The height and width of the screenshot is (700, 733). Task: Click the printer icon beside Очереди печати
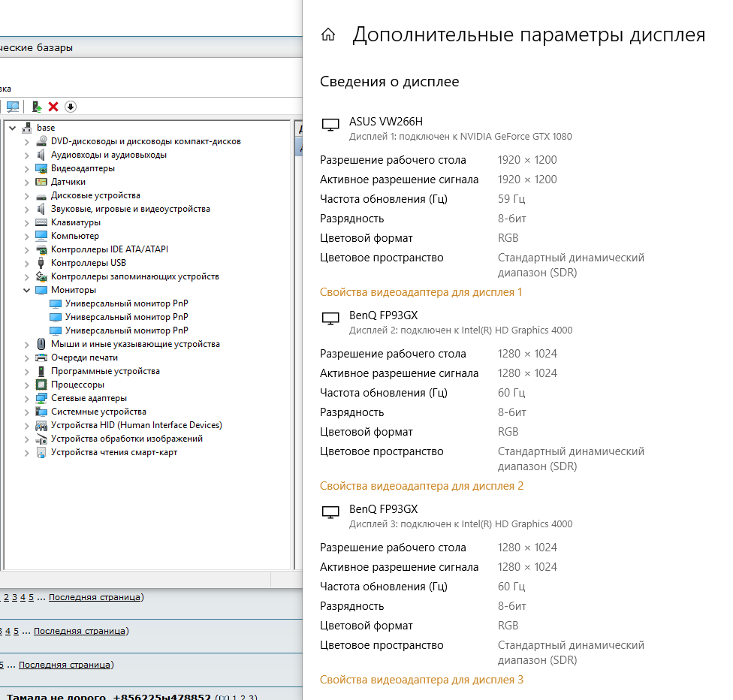[x=41, y=358]
